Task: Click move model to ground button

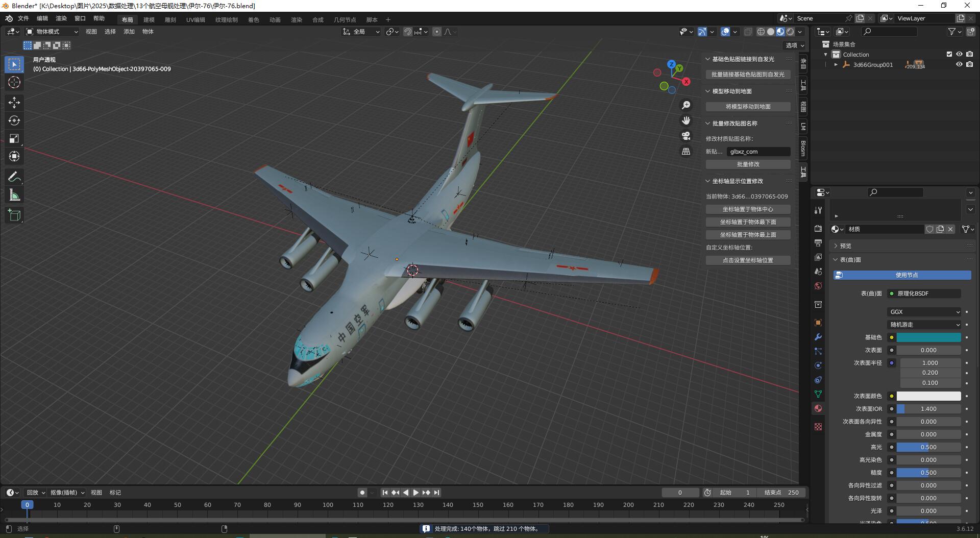Action: click(x=748, y=107)
